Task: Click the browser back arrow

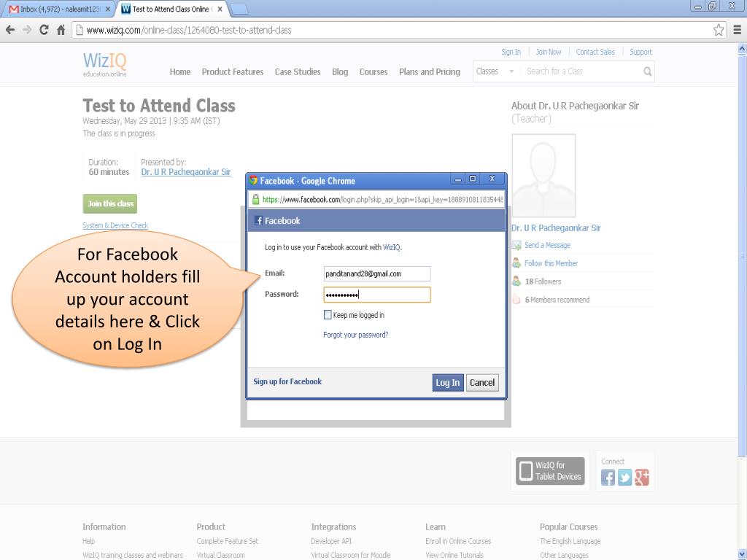Action: point(10,30)
